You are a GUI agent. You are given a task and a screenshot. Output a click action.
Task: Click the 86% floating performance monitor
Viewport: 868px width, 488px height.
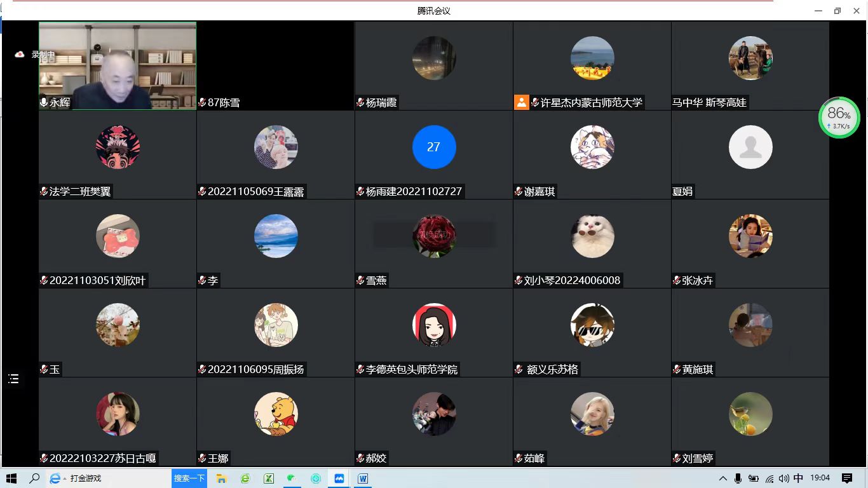(x=839, y=117)
